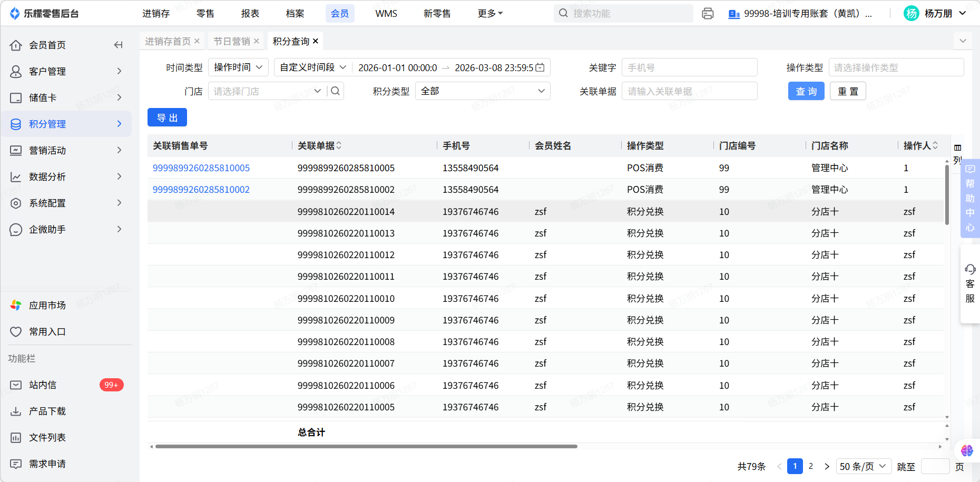
Task: Collapse the sidebar with arrow icon
Action: coord(118,45)
